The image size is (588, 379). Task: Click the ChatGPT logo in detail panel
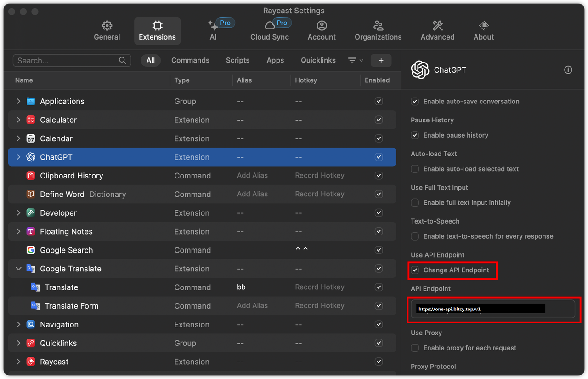pyautogui.click(x=420, y=70)
